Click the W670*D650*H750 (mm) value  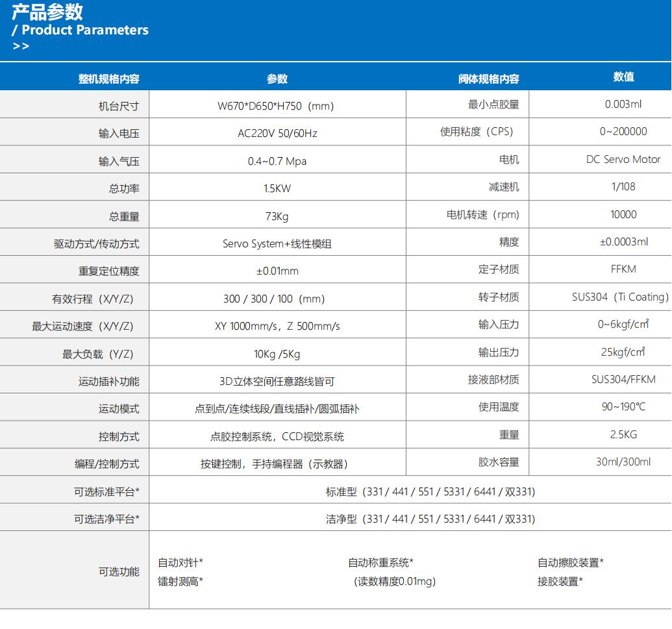[275, 106]
